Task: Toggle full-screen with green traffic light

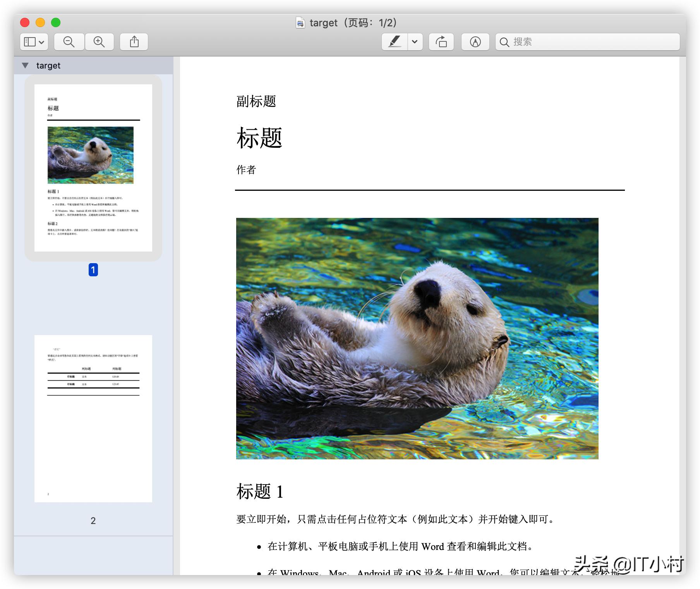Action: tap(56, 23)
